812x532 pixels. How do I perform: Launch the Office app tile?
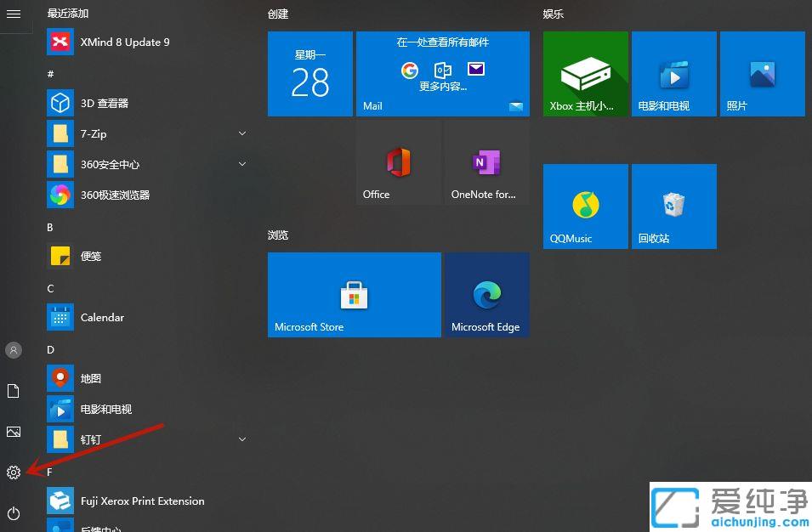(398, 161)
